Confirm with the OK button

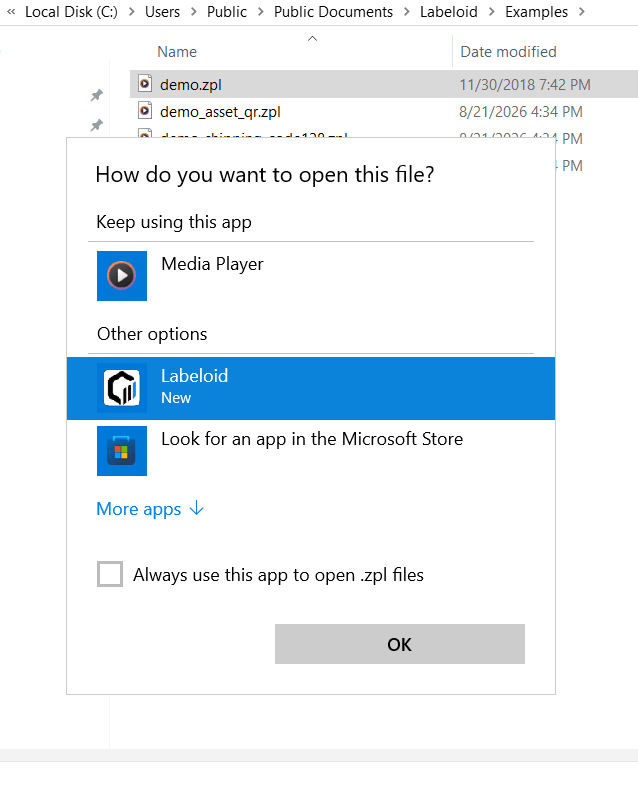[x=400, y=644]
